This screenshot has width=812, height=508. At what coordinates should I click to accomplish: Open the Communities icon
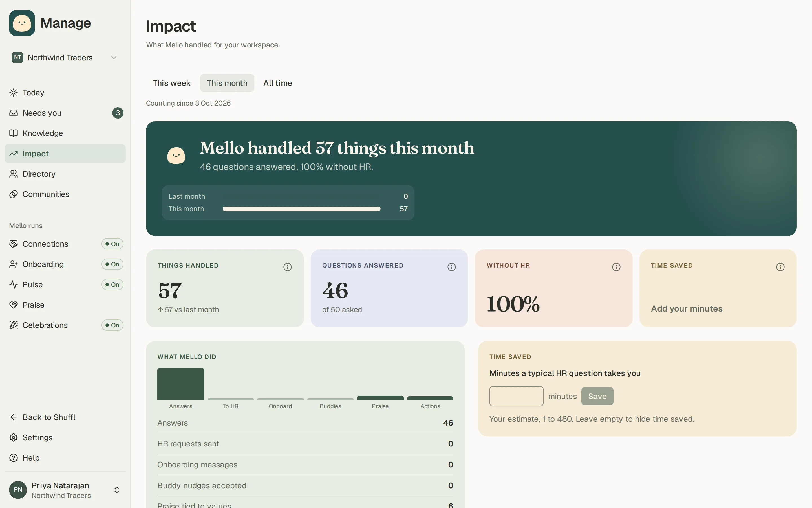point(14,194)
